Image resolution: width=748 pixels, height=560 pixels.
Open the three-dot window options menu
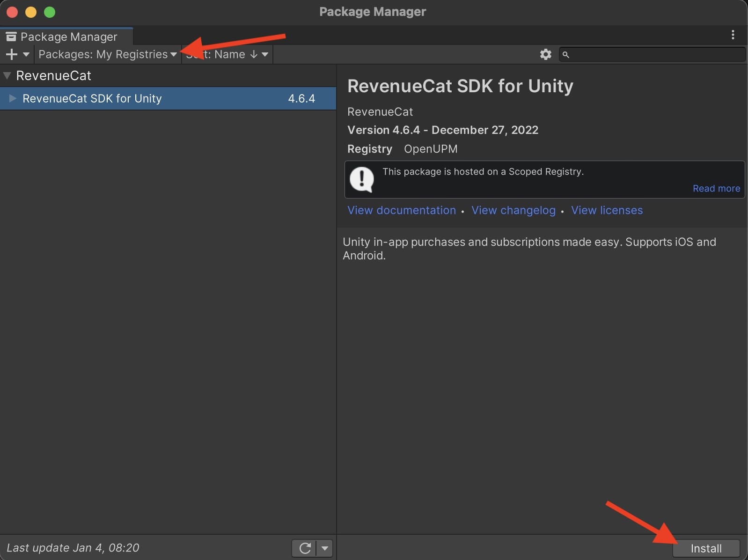tap(733, 35)
